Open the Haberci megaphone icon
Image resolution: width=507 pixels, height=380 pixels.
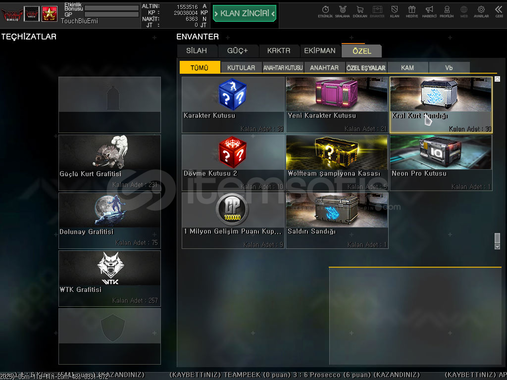(429, 11)
